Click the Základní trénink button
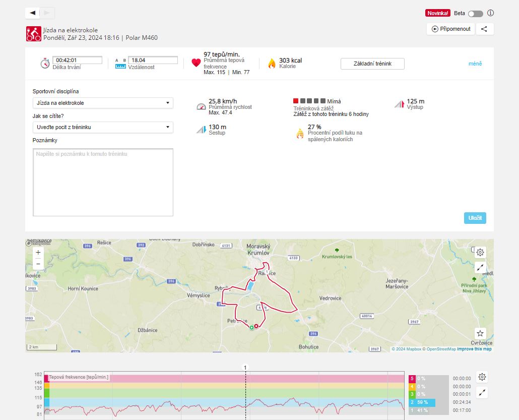519x420 pixels. point(372,64)
